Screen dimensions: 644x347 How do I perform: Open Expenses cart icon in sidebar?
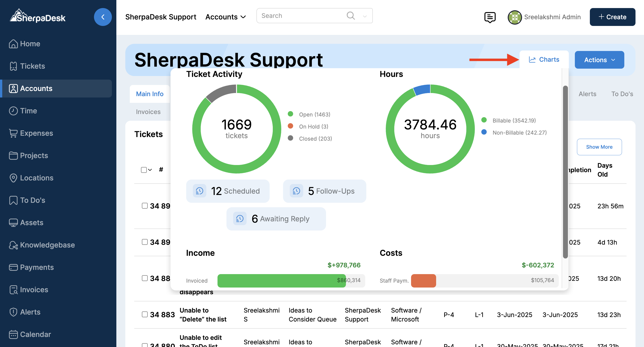click(13, 133)
